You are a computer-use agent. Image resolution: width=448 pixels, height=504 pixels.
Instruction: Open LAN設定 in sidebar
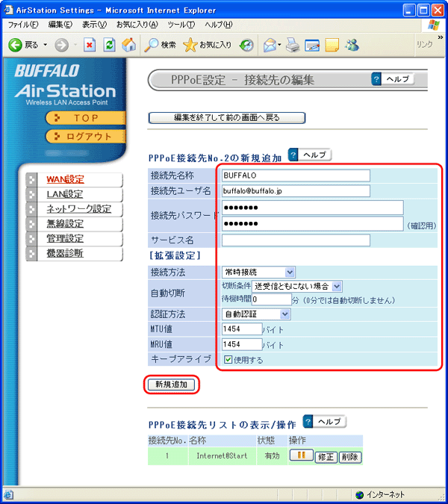[x=65, y=194]
